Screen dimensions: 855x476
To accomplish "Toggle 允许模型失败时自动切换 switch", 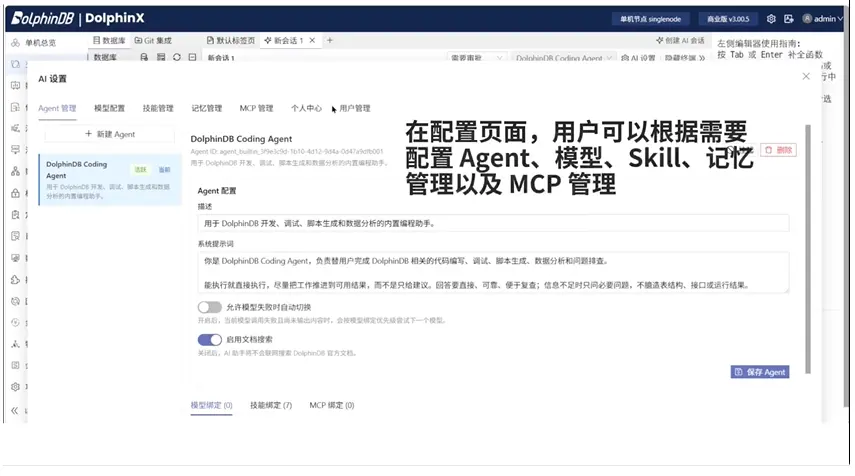I will pos(209,307).
